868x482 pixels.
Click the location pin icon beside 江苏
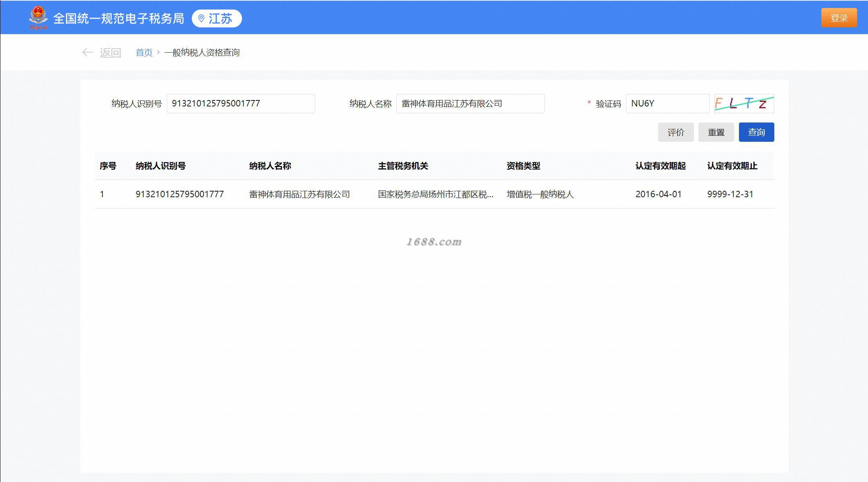[x=201, y=18]
